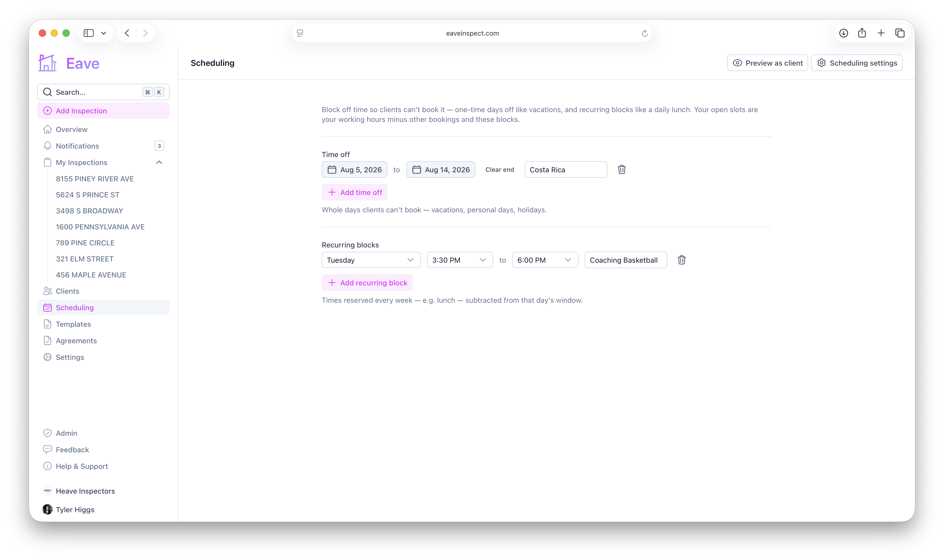The image size is (944, 560).
Task: Focus the sidebar Search field
Action: coord(103,92)
